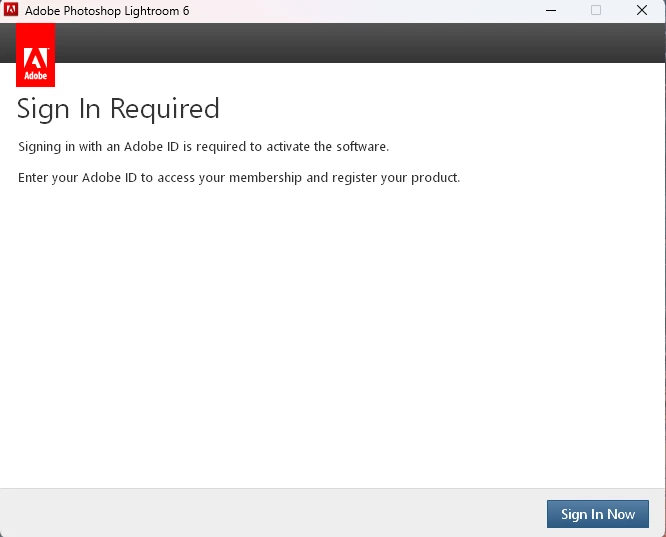
Task: Click the Lightroom title bar app icon
Action: [11, 10]
